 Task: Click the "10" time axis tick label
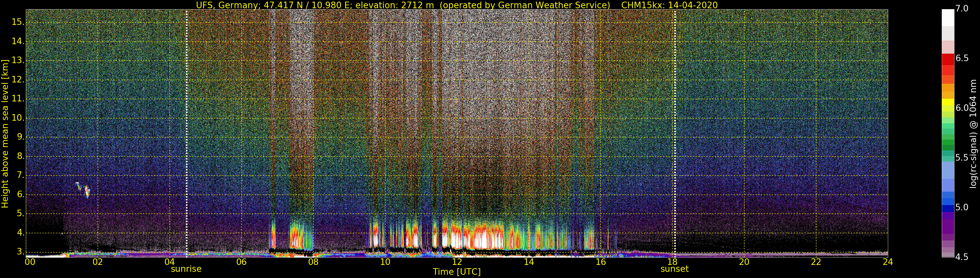385,262
